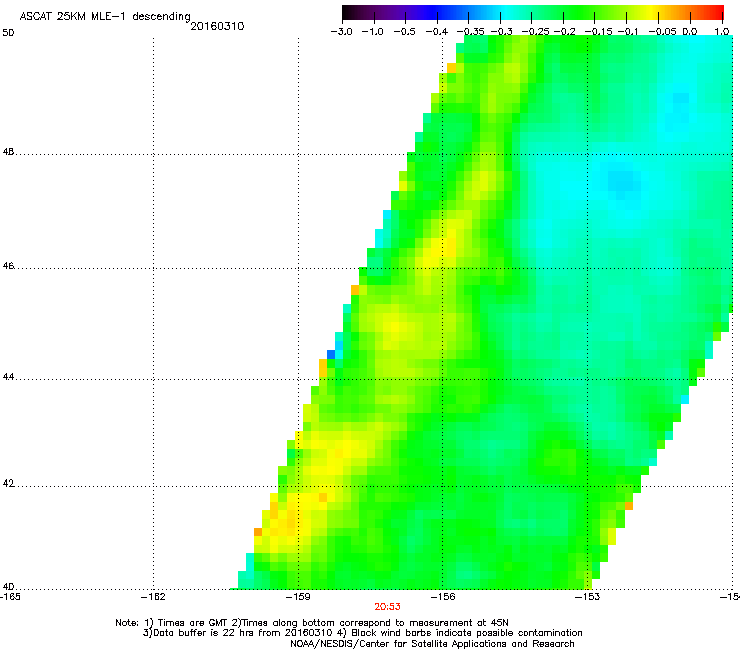Click the latitude axis label 46
Image resolution: width=740 pixels, height=650 pixels.
point(8,266)
